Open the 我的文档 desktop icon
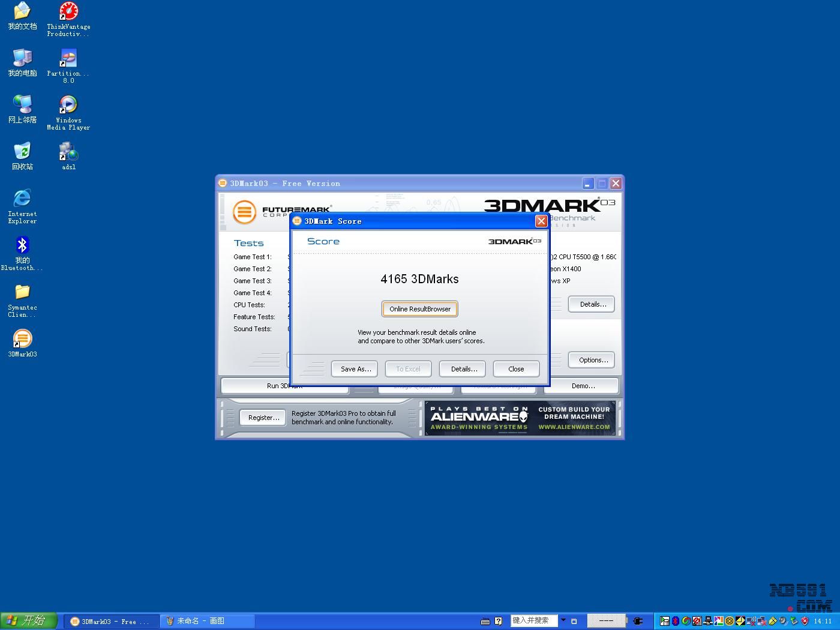Image resolution: width=840 pixels, height=630 pixels. pos(22,16)
